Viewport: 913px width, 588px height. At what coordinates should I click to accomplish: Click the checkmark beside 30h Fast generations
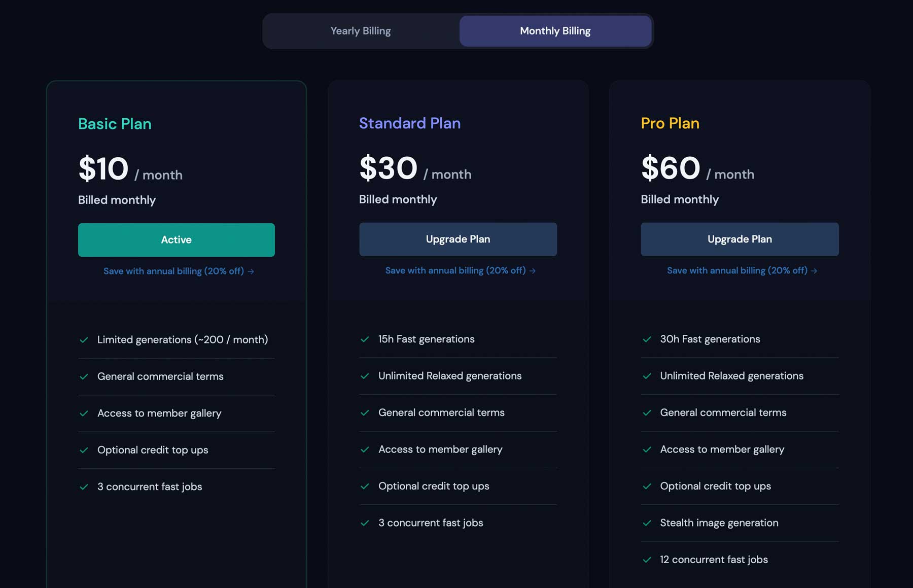pos(647,339)
